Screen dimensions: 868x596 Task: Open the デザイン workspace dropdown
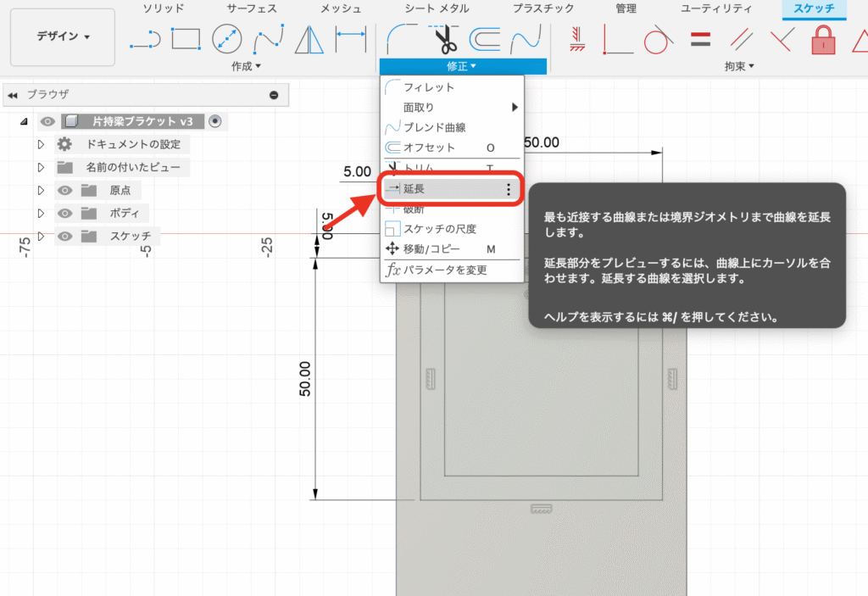click(63, 36)
